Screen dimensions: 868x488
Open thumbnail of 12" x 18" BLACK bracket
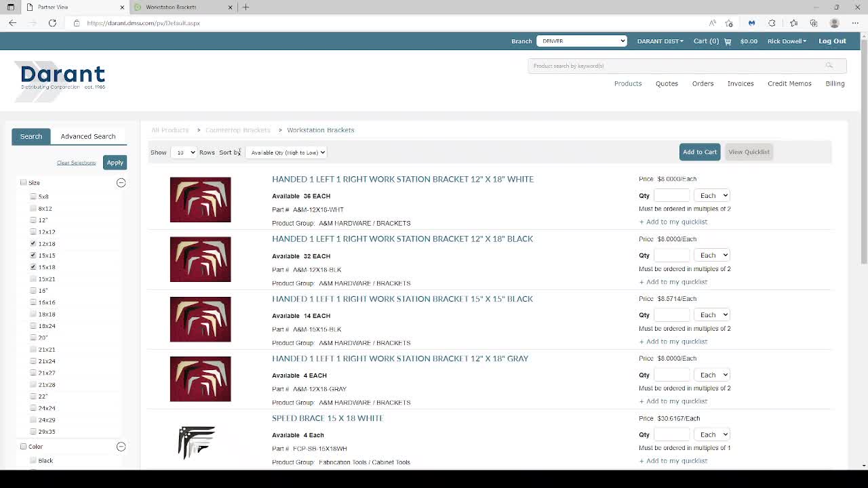point(200,260)
